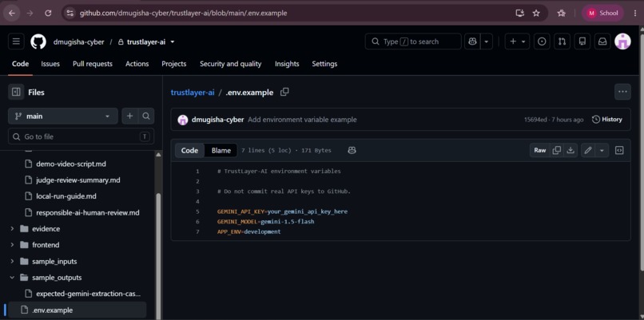644x320 pixels.
Task: Download the raw file
Action: point(570,150)
